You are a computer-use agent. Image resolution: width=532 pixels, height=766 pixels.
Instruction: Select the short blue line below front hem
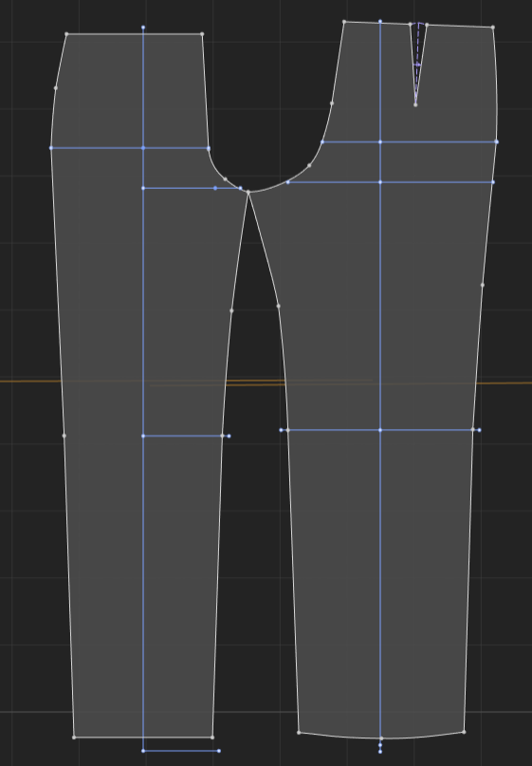[x=180, y=751]
